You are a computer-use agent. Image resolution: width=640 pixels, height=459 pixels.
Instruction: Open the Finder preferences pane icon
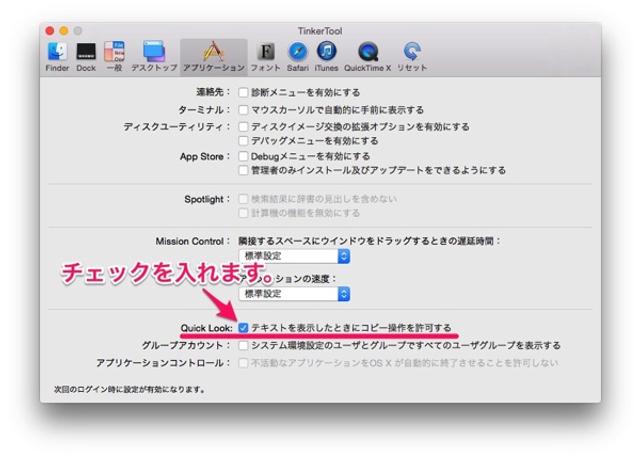(x=57, y=52)
